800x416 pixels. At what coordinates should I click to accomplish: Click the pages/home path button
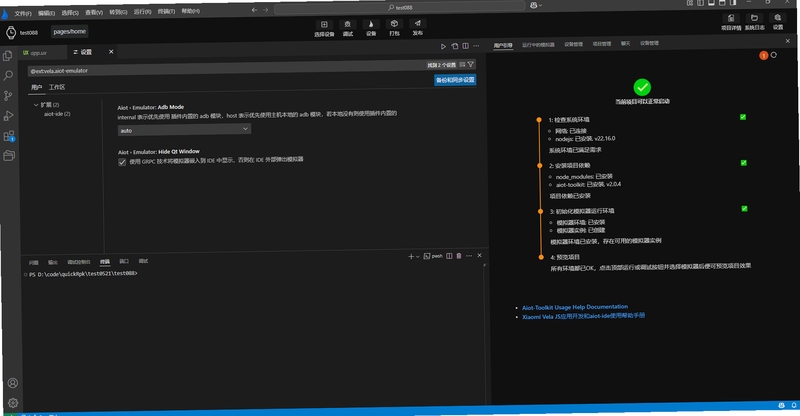(x=70, y=32)
